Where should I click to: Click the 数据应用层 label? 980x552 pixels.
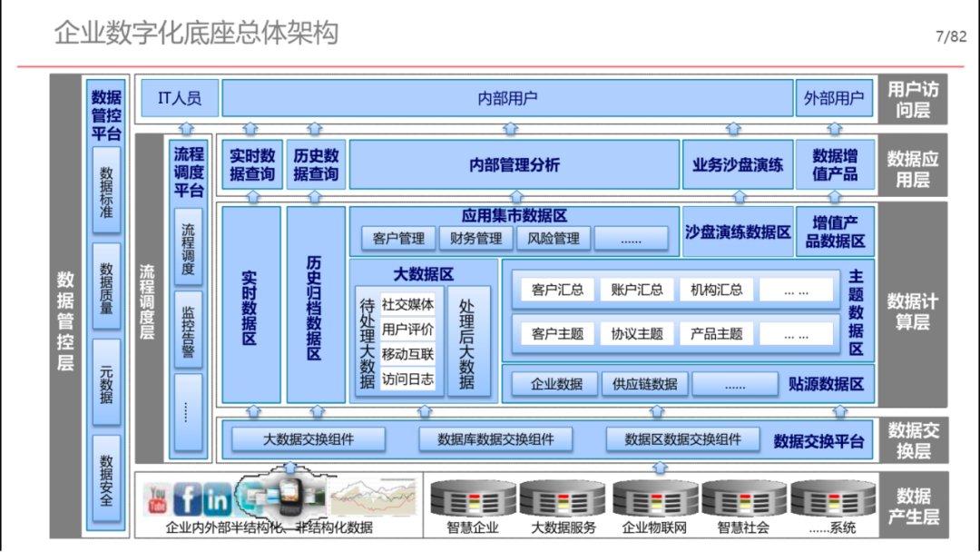point(913,169)
